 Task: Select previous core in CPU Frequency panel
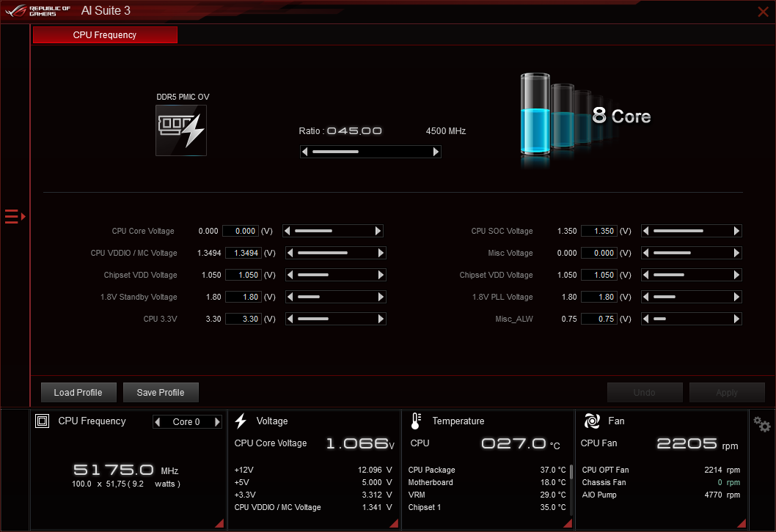pos(158,422)
